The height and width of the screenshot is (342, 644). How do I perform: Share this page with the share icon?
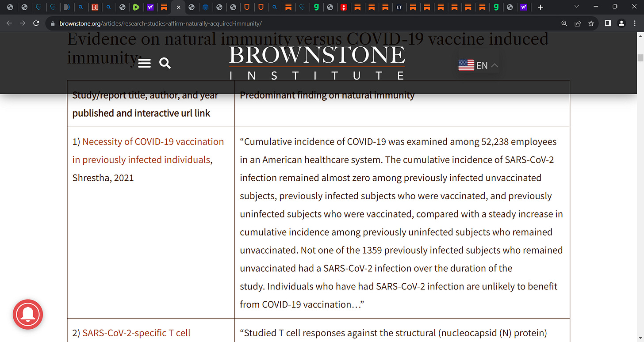(x=578, y=23)
